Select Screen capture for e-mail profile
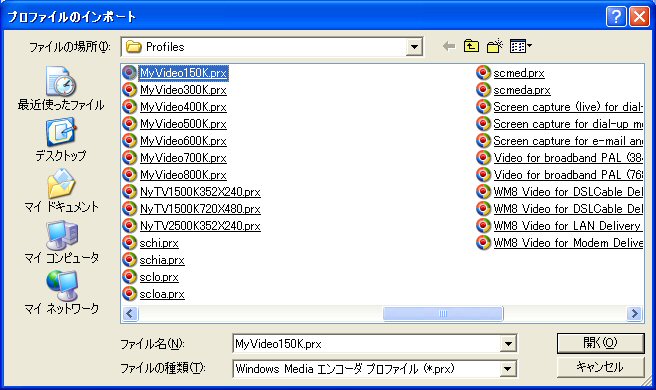The width and height of the screenshot is (656, 390). click(568, 141)
